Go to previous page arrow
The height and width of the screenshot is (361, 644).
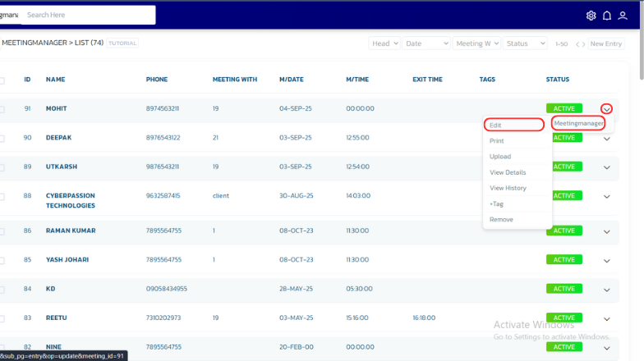(577, 44)
